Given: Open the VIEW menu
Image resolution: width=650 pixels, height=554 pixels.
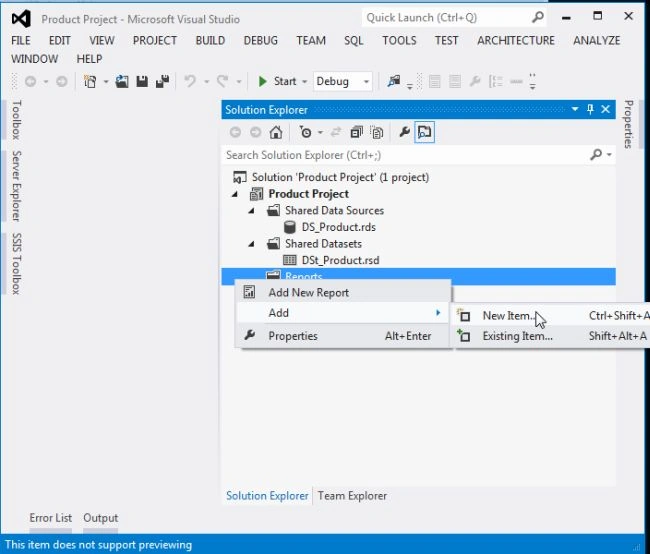Looking at the screenshot, I should coord(102,40).
